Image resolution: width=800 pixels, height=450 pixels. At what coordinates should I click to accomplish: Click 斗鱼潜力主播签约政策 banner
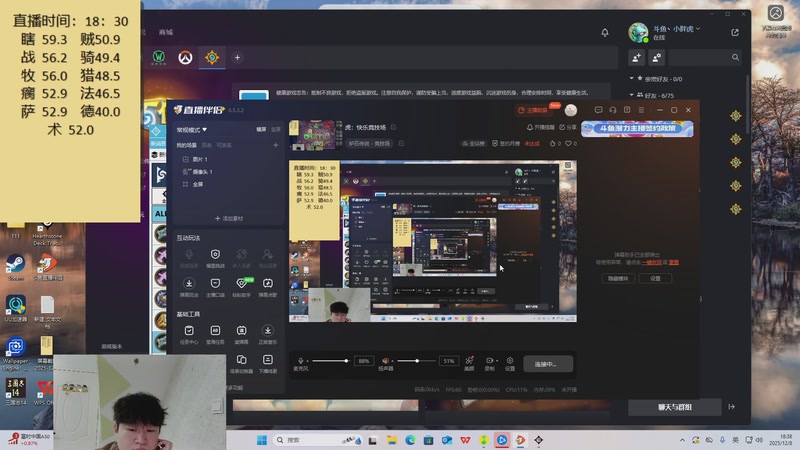click(x=637, y=129)
